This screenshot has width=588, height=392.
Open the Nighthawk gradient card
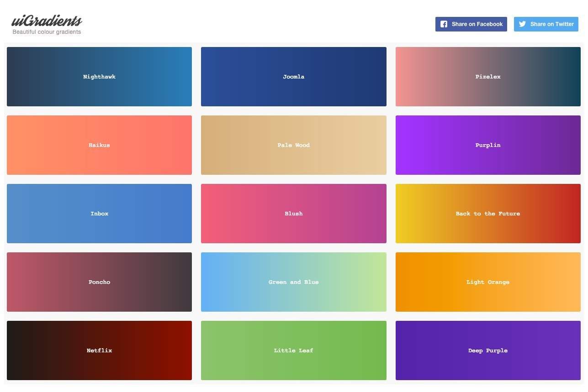tap(99, 77)
